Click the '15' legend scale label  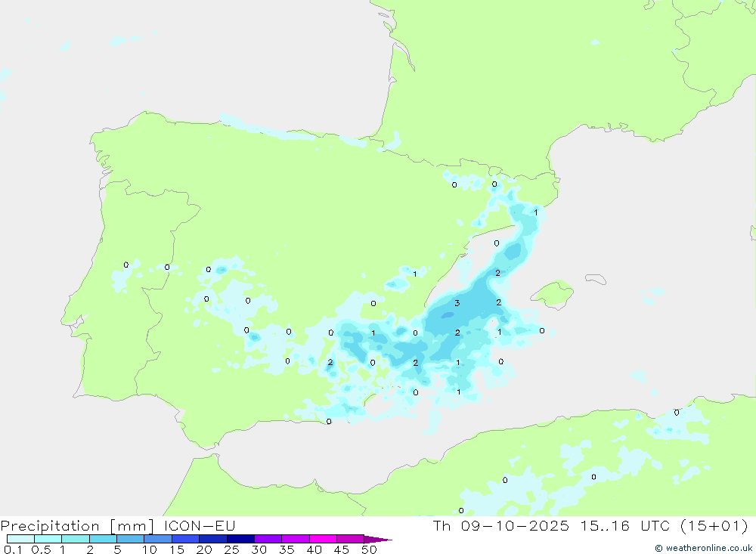[x=177, y=549]
